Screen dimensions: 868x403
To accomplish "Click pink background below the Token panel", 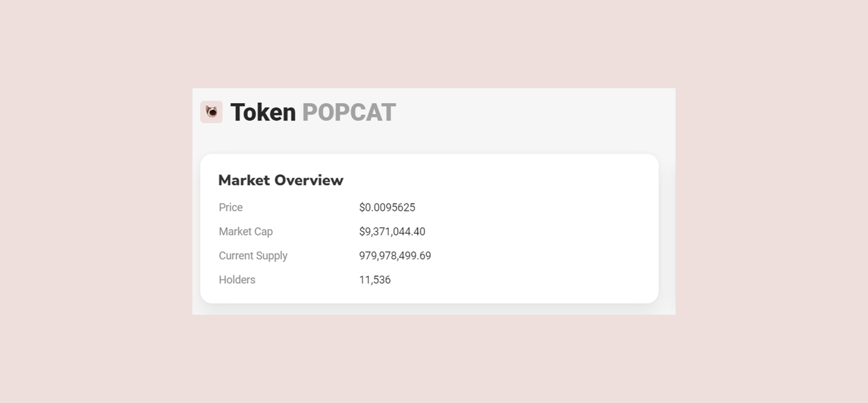I will pyautogui.click(x=434, y=359).
